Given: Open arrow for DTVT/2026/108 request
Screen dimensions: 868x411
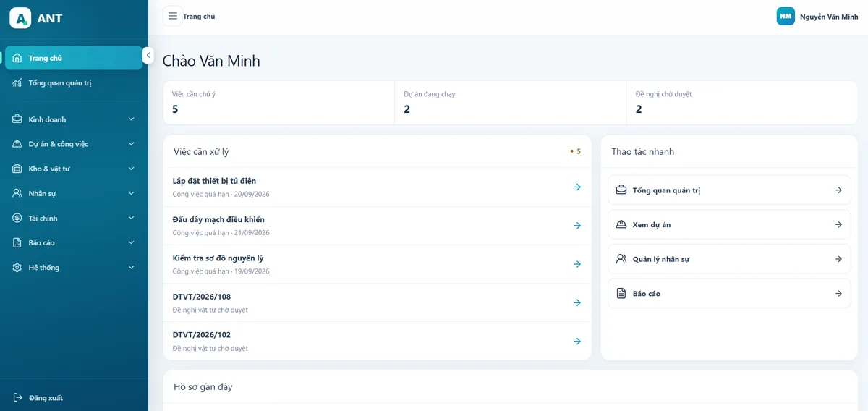Looking at the screenshot, I should point(576,302).
